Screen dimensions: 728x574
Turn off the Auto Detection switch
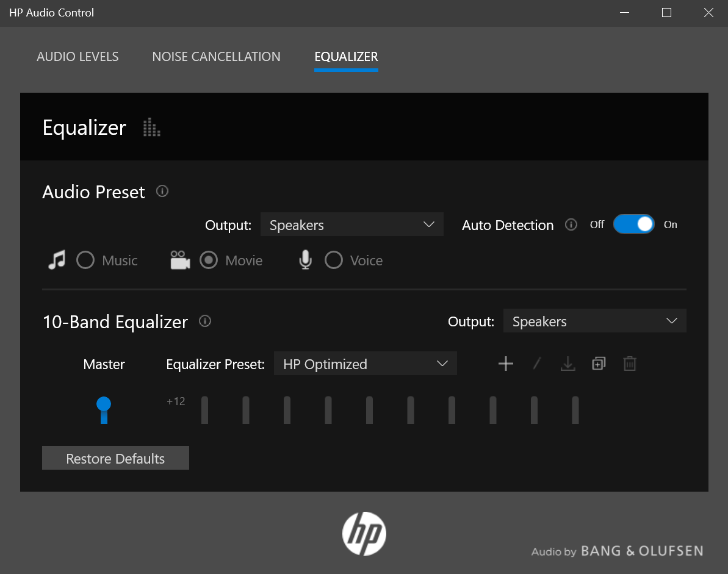coord(633,224)
